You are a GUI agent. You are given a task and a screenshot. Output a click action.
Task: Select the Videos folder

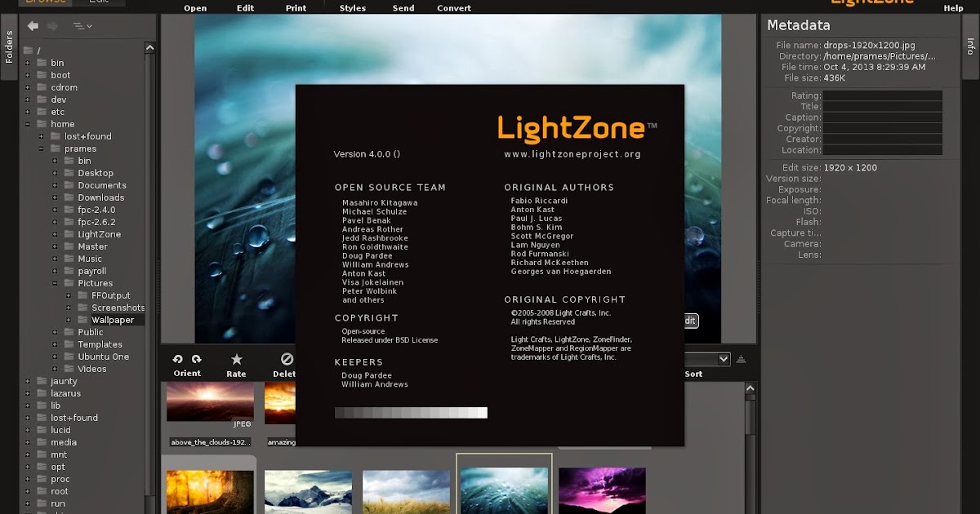[92, 369]
